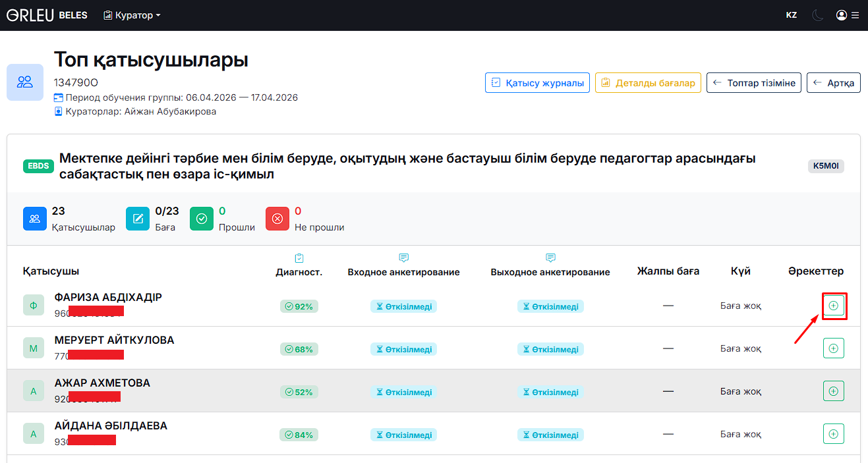
Task: Open the Қатысу журналы attendance log
Action: pos(537,82)
